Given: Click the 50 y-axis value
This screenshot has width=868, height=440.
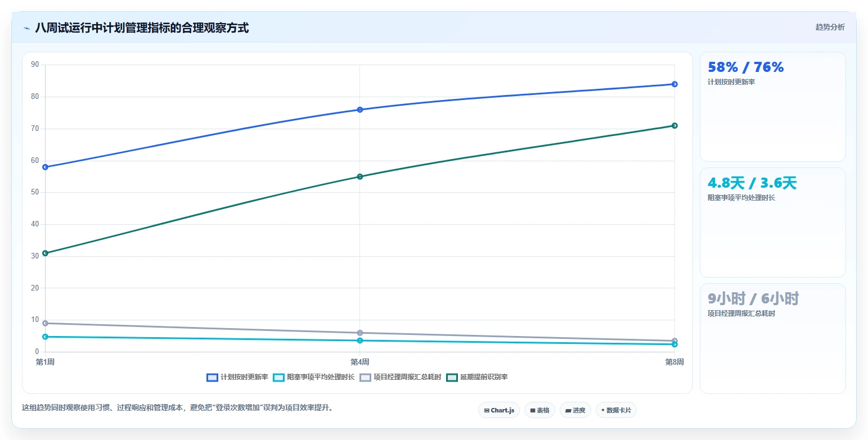Looking at the screenshot, I should point(35,192).
